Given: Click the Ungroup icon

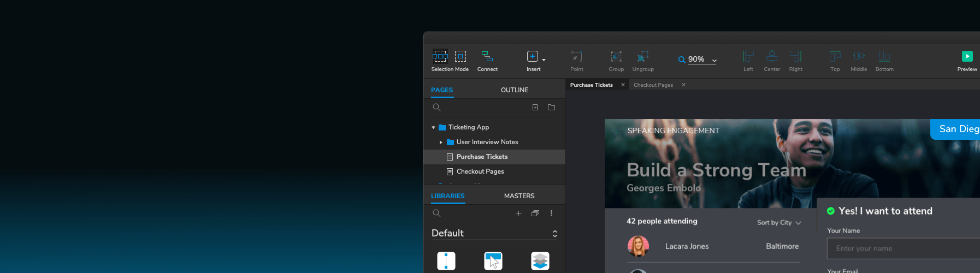Looking at the screenshot, I should (643, 56).
